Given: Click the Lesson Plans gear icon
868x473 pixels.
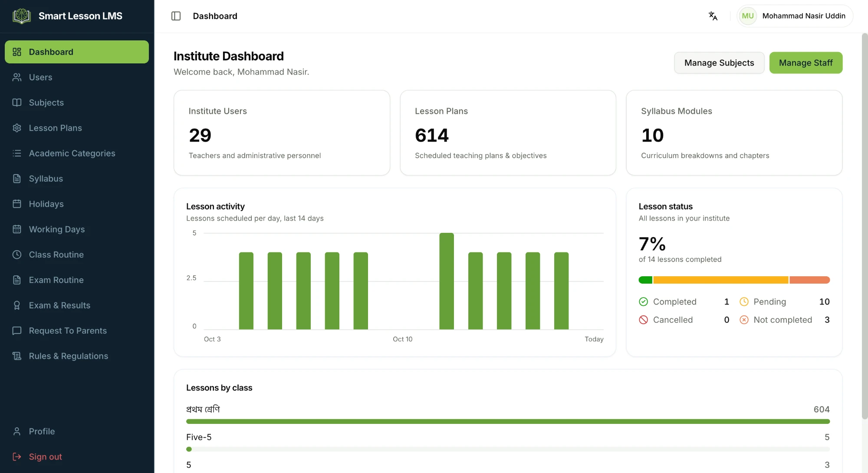Looking at the screenshot, I should pos(17,128).
